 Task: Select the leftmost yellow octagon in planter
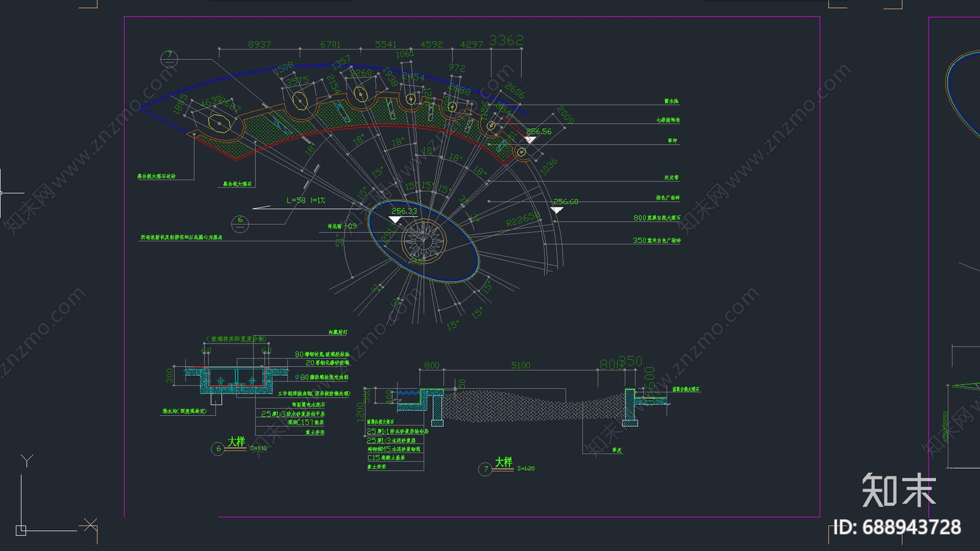[x=219, y=123]
